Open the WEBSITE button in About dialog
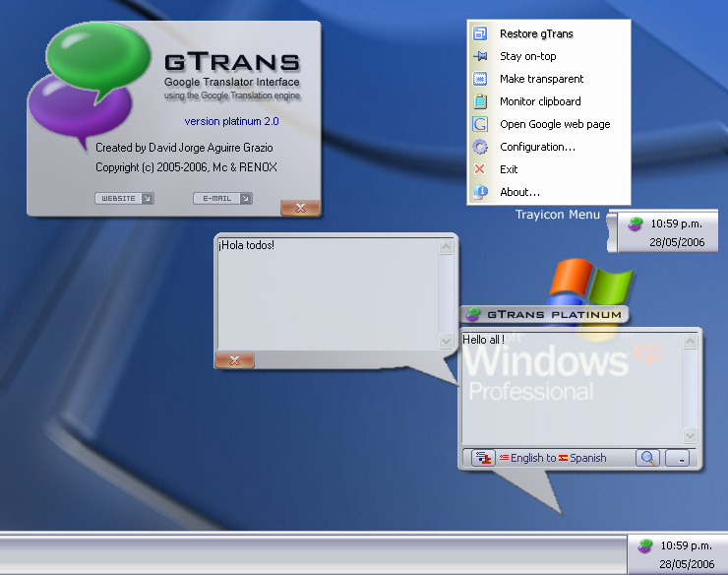 click(x=124, y=199)
